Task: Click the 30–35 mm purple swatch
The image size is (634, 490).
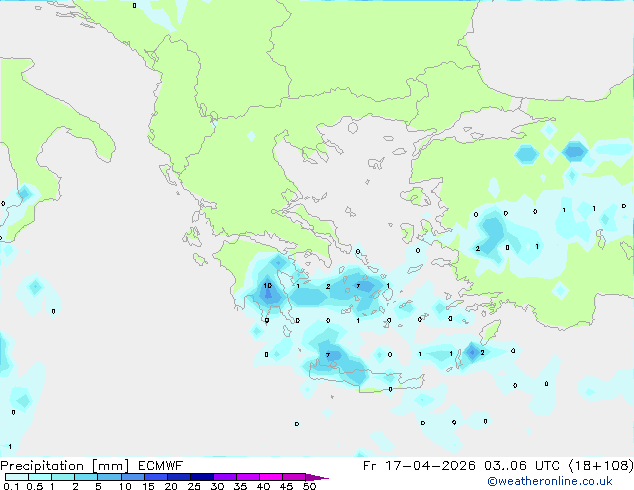Action: pyautogui.click(x=224, y=477)
